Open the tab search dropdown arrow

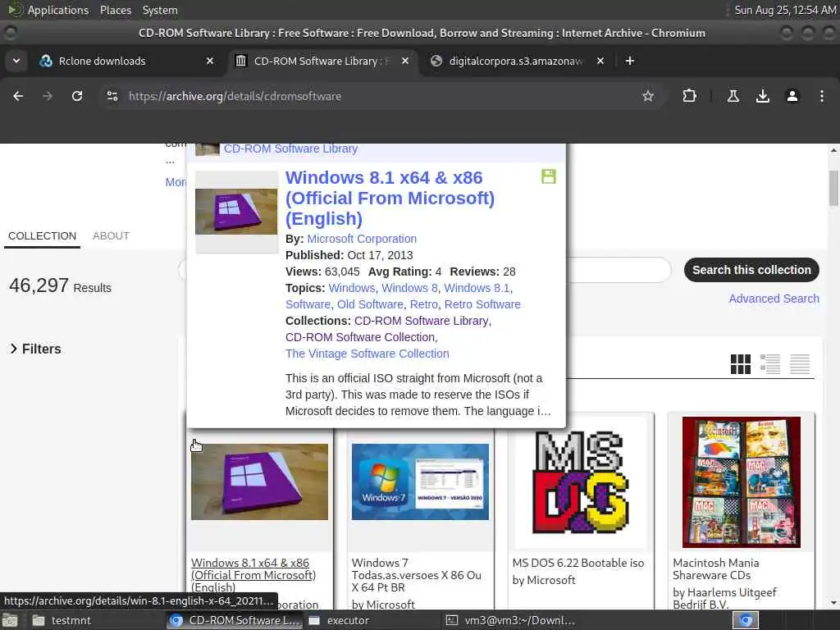point(16,61)
